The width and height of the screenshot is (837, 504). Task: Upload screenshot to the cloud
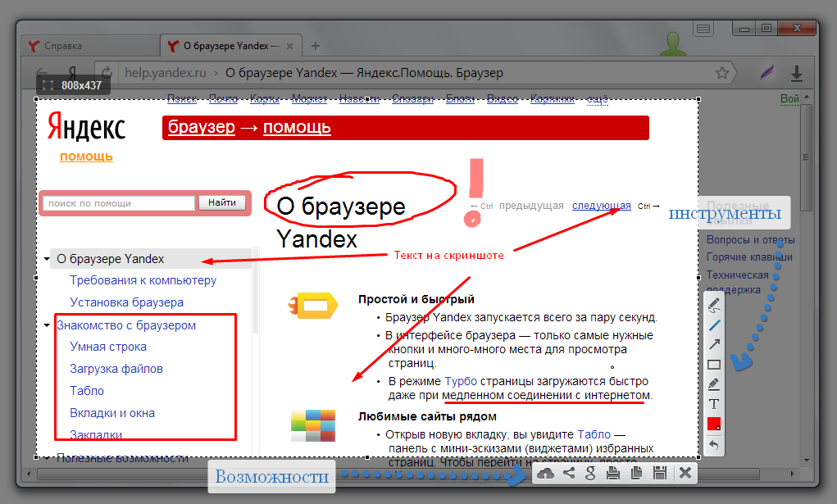pos(546,473)
